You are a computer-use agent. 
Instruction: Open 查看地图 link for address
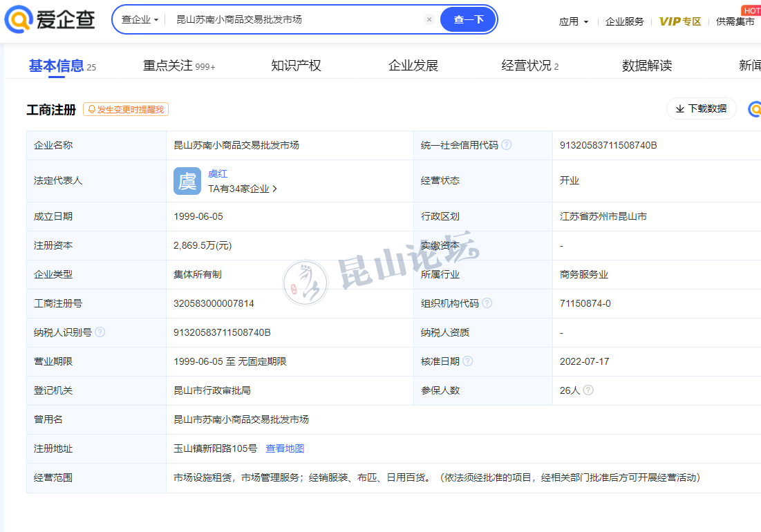(285, 448)
